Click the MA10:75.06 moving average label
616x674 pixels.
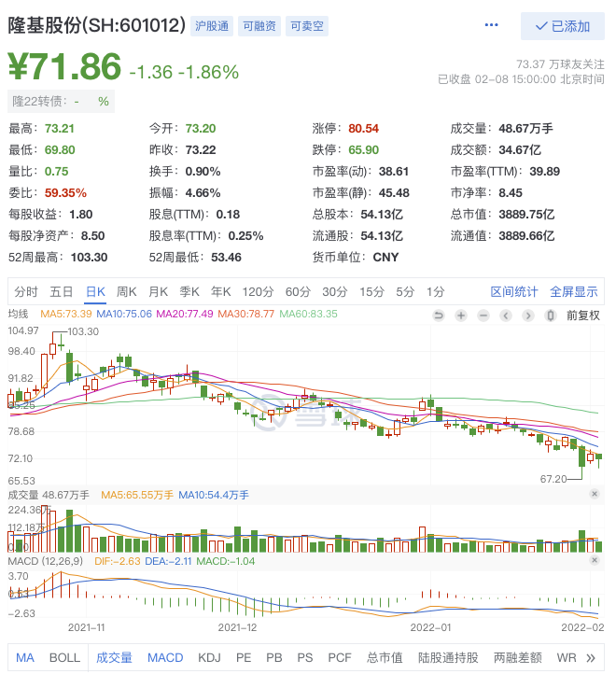coord(124,314)
